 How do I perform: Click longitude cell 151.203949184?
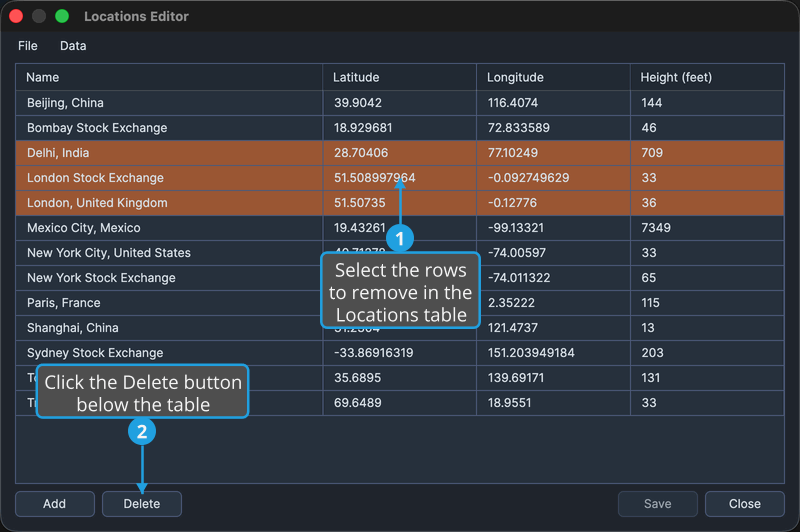click(553, 352)
